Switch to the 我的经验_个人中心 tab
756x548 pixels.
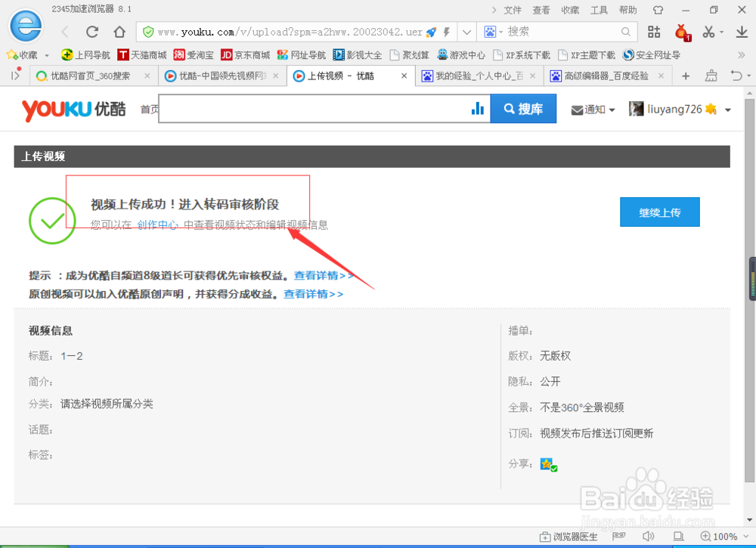tap(479, 76)
